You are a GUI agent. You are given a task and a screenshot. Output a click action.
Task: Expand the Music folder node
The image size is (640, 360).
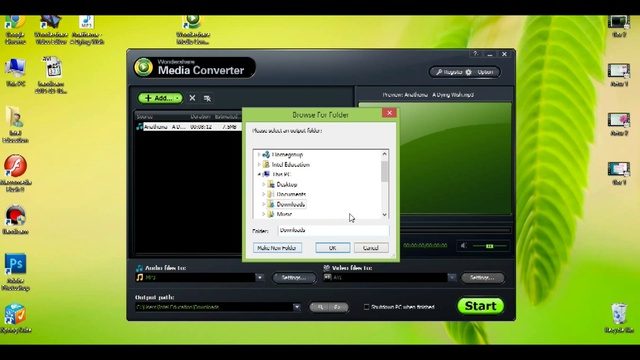pos(263,214)
